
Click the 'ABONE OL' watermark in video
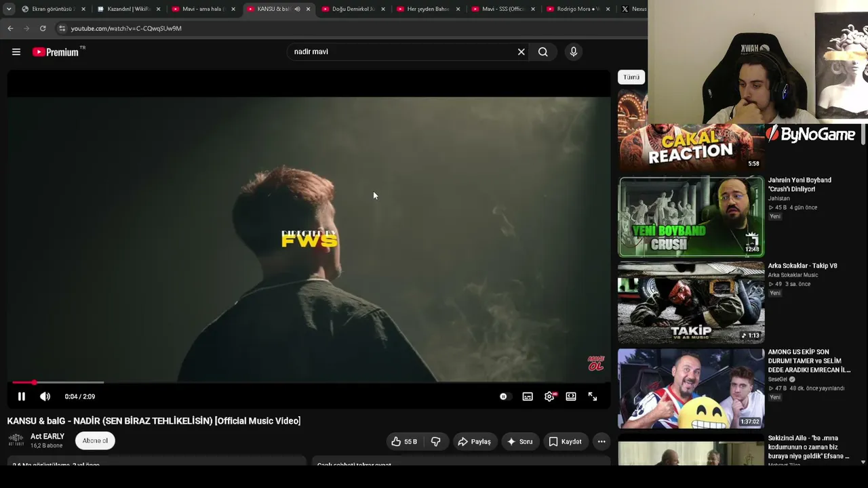coord(595,364)
